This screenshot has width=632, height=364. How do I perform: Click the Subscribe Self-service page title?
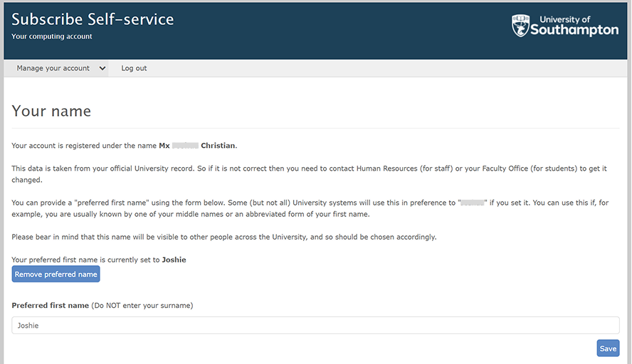[x=93, y=19]
